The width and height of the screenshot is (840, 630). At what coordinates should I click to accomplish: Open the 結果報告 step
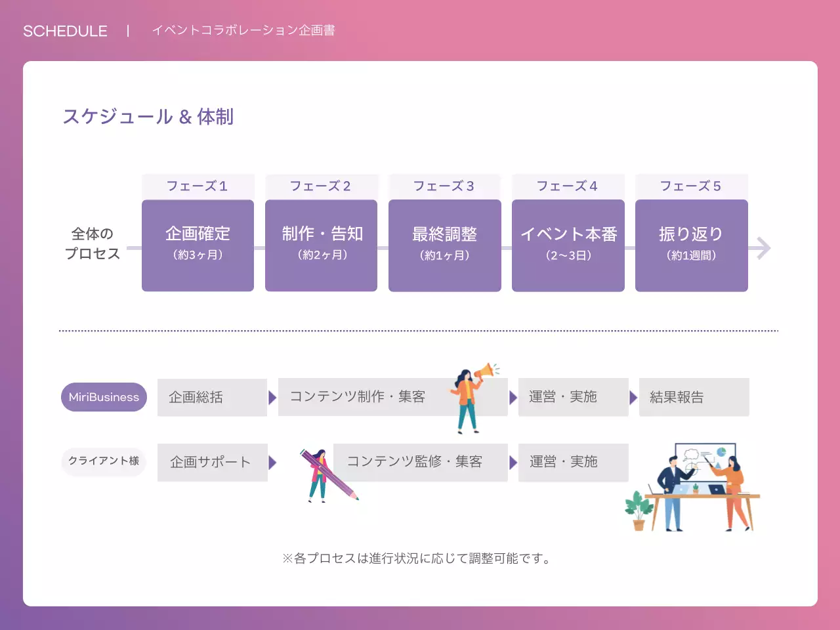pyautogui.click(x=694, y=397)
